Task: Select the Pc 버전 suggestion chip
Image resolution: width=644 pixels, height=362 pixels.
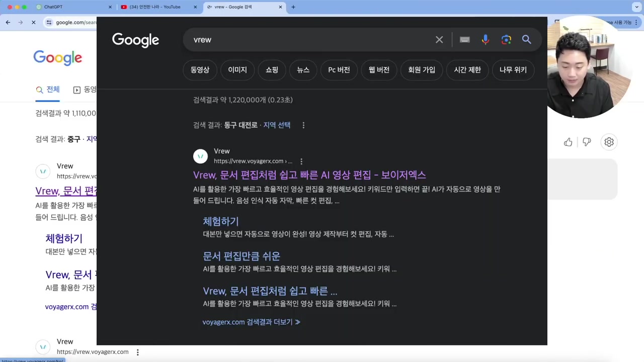Action: 339,70
